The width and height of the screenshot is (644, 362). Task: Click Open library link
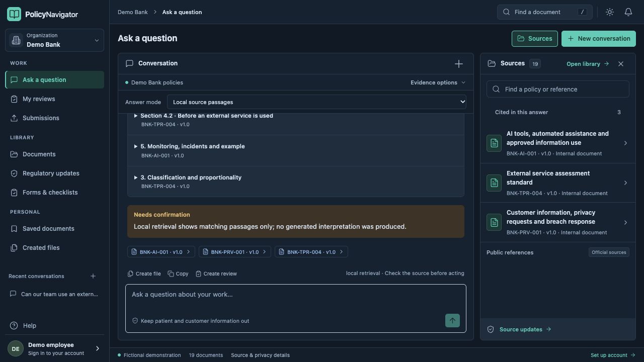(588, 64)
